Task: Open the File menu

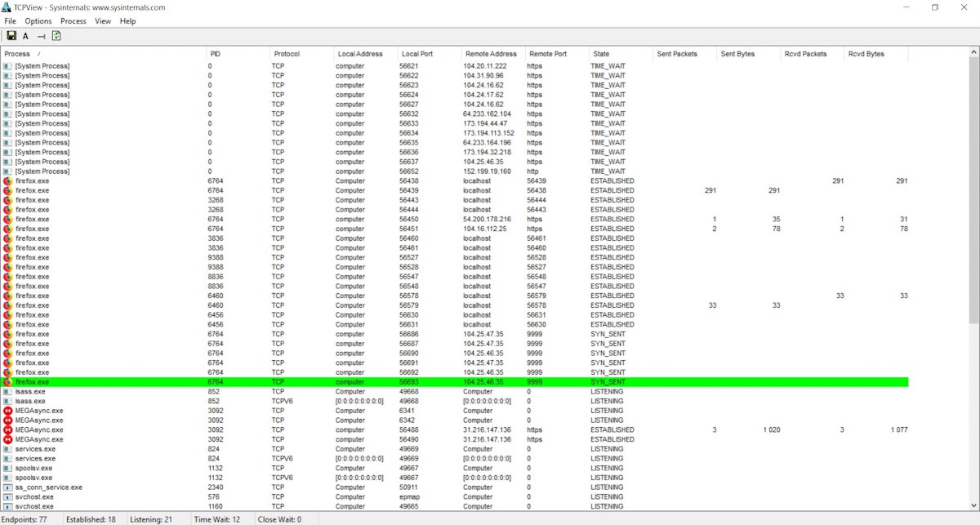Action: [x=10, y=21]
